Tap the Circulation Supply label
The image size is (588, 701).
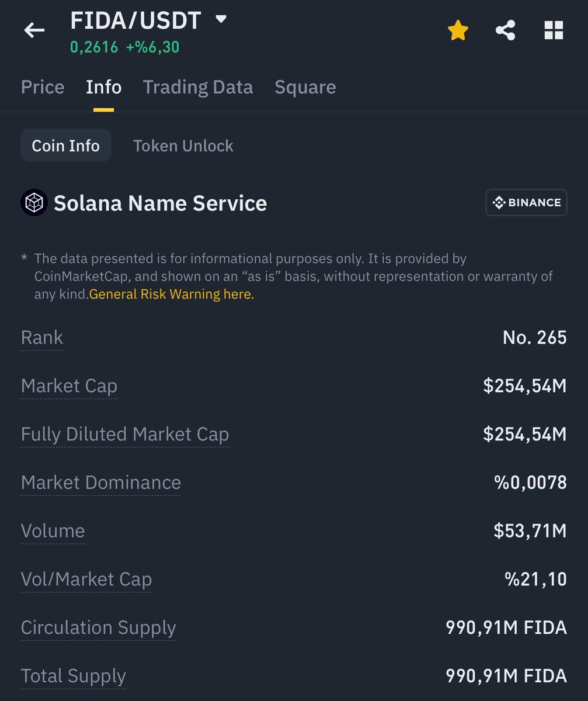pos(98,627)
